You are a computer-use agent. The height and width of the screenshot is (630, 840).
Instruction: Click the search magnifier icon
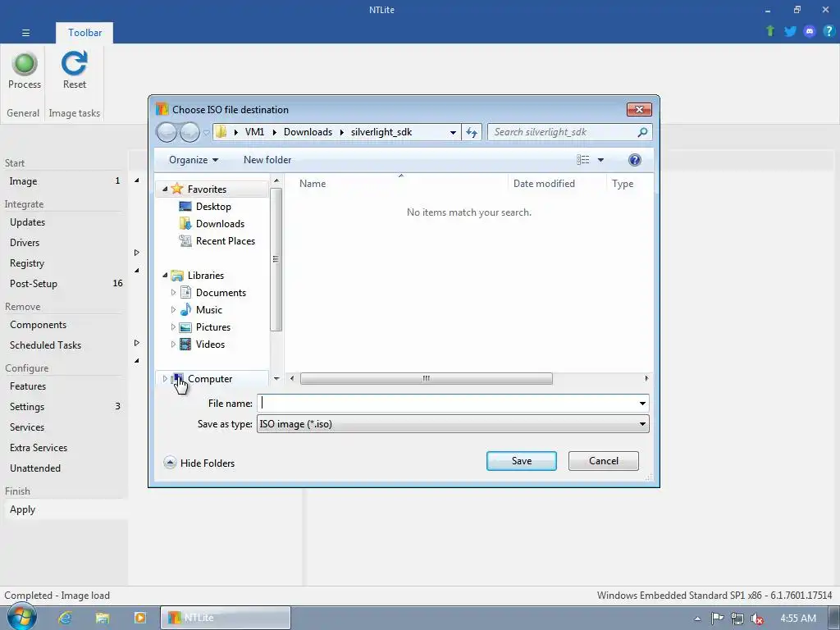click(x=642, y=132)
